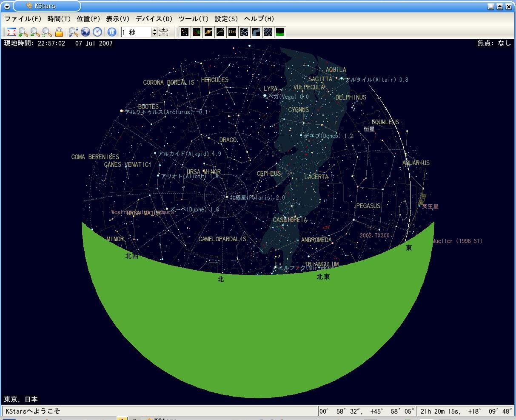Open window menu arrow in title bar
The image size is (516, 420).
click(6, 6)
